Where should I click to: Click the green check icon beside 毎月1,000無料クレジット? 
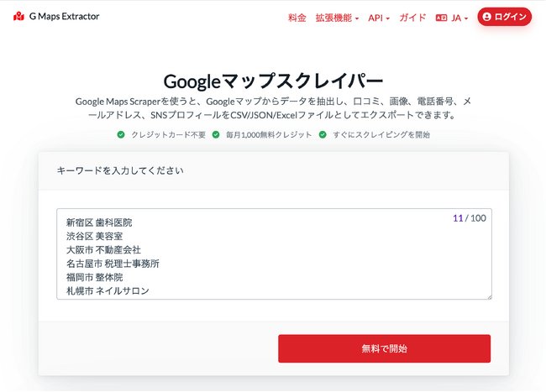(x=216, y=134)
